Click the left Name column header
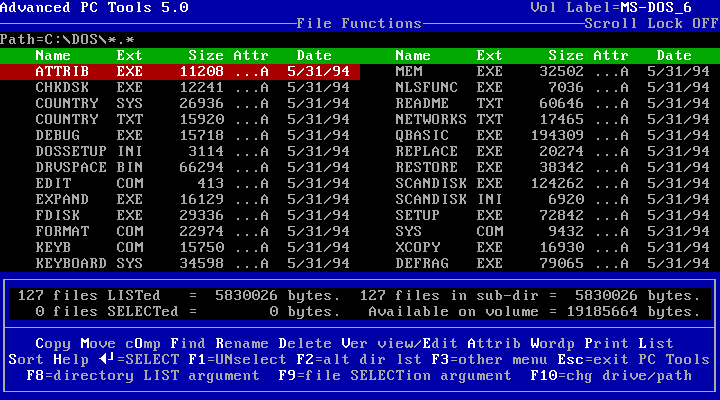This screenshot has width=720, height=400. (53, 56)
